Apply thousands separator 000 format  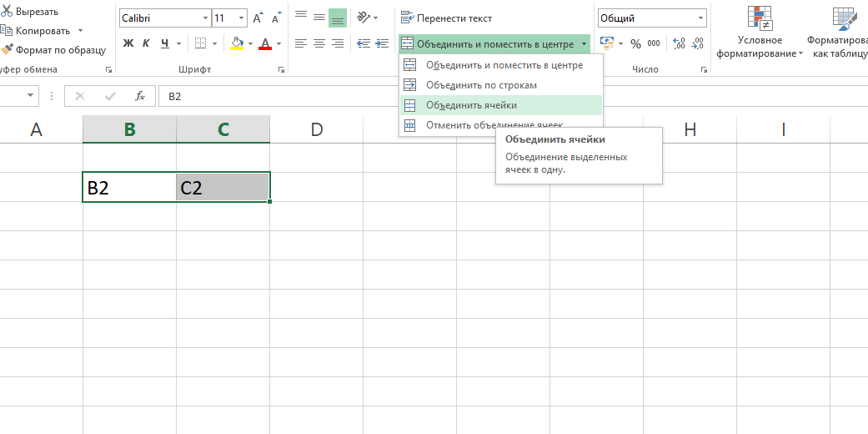point(654,43)
